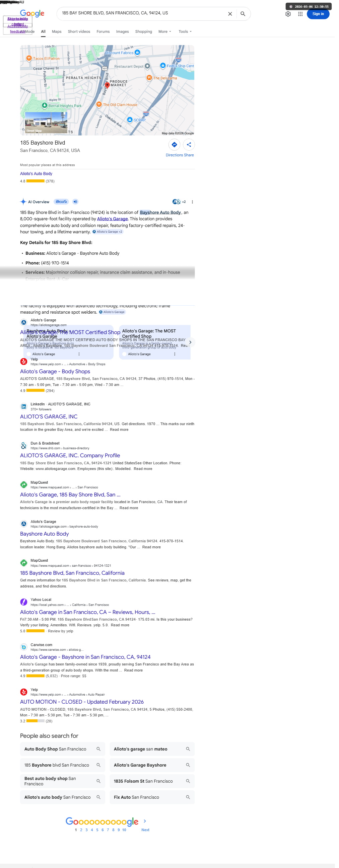Image resolution: width=339 pixels, height=868 pixels.
Task: Click into the search input field
Action: [142, 13]
